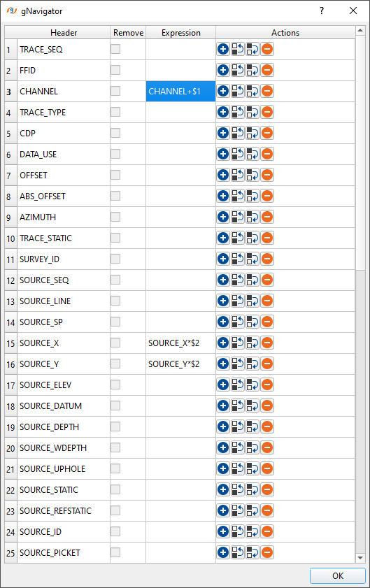Move the SOURCE_X row down
The height and width of the screenshot is (588, 370).
point(252,343)
